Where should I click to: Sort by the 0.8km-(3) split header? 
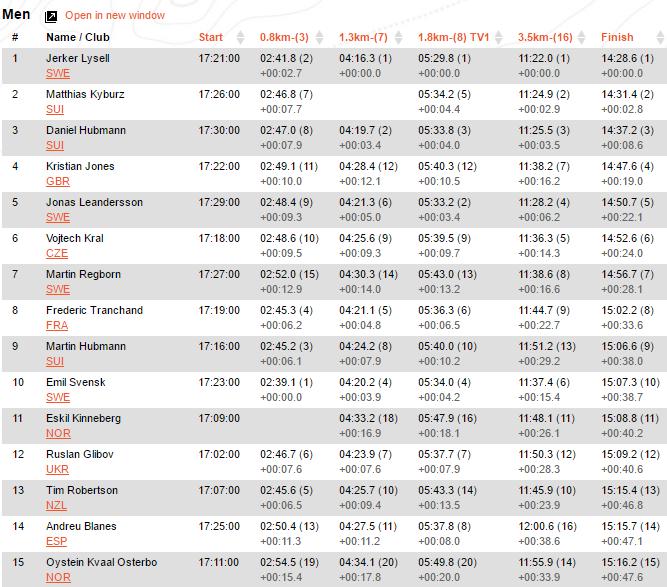tap(284, 37)
